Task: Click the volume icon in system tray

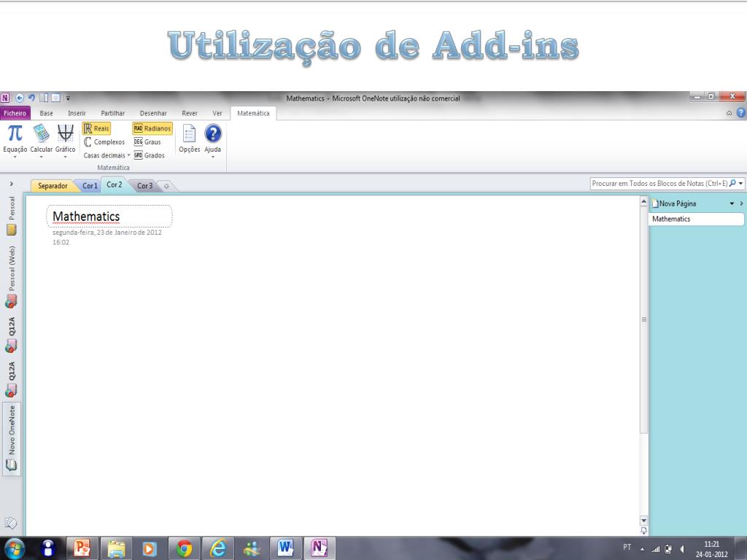Action: pos(682,549)
